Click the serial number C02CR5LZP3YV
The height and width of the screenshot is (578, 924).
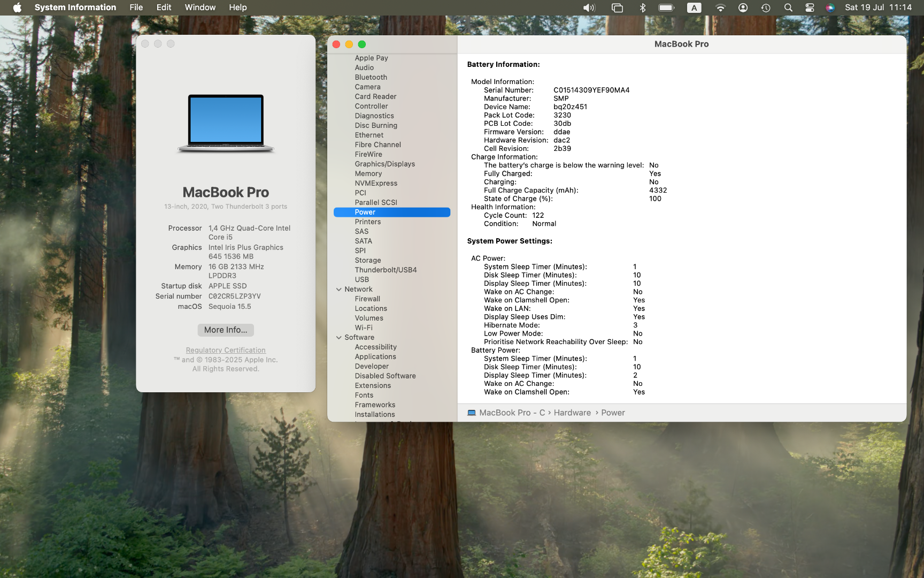click(x=234, y=296)
